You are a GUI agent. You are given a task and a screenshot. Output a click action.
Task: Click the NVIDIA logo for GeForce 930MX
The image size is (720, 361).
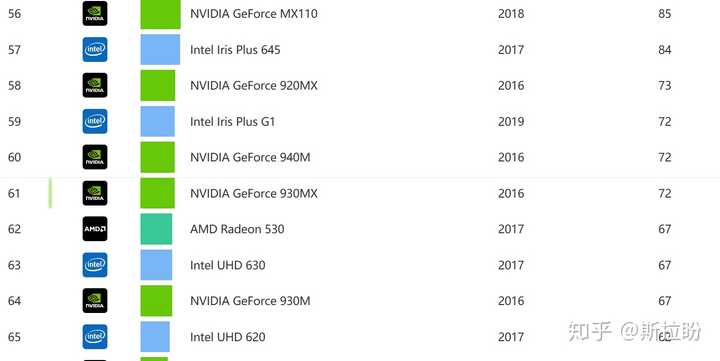point(95,193)
